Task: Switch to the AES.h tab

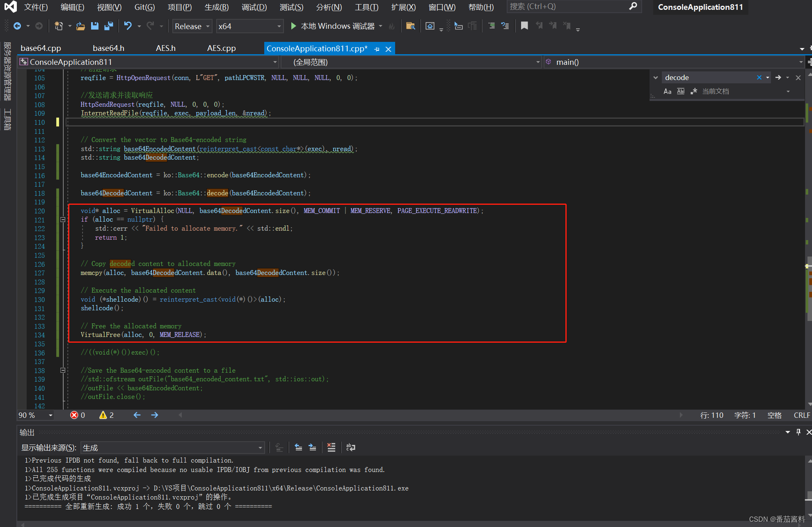Action: click(165, 48)
